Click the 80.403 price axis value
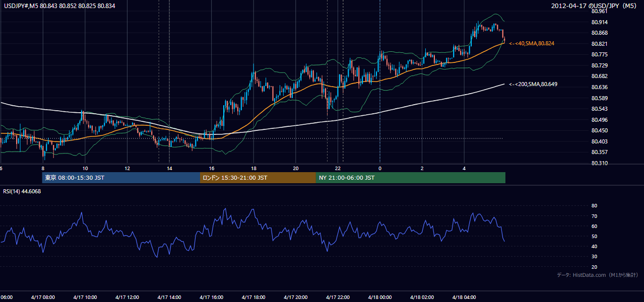Viewport: 644px width, 302px height. pos(599,141)
